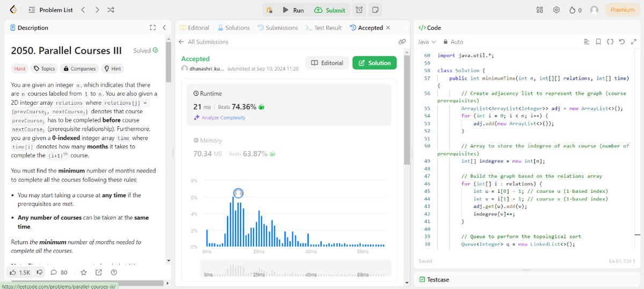The image size is (644, 289).
Task: Click the curly braces icon
Action: click(x=610, y=41)
